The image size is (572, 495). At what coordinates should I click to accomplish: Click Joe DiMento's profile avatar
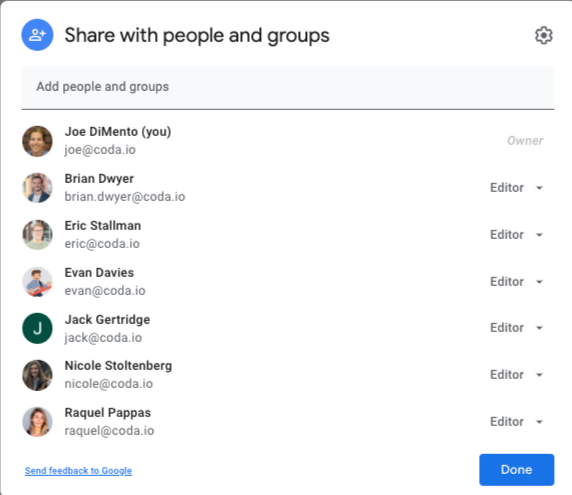pyautogui.click(x=37, y=141)
